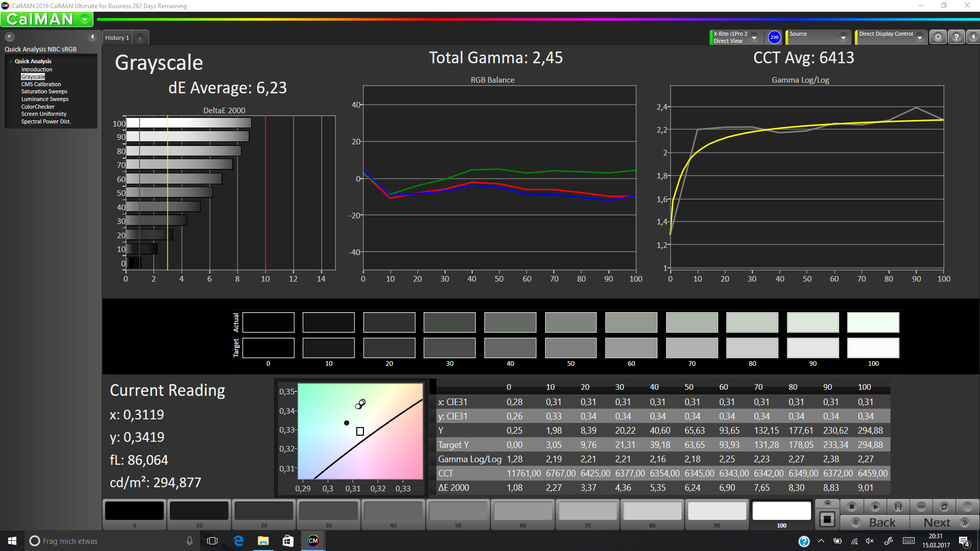The width and height of the screenshot is (980, 551).
Task: Click the bracketed read-range icon
Action: 898,507
